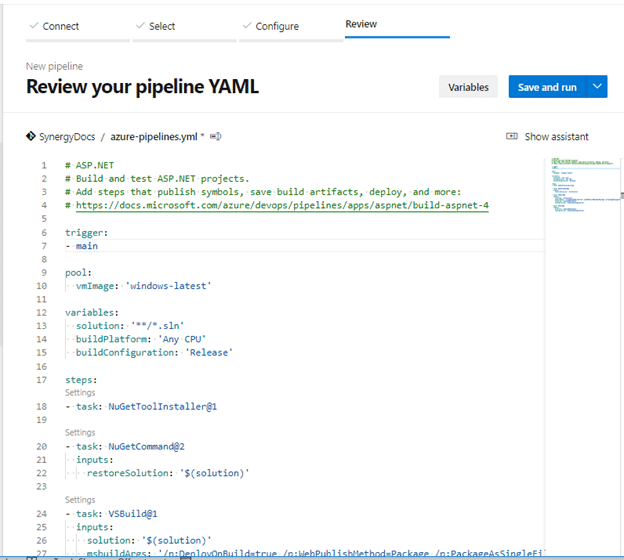Click the Connect step checkmark icon
624x560 pixels.
33,26
